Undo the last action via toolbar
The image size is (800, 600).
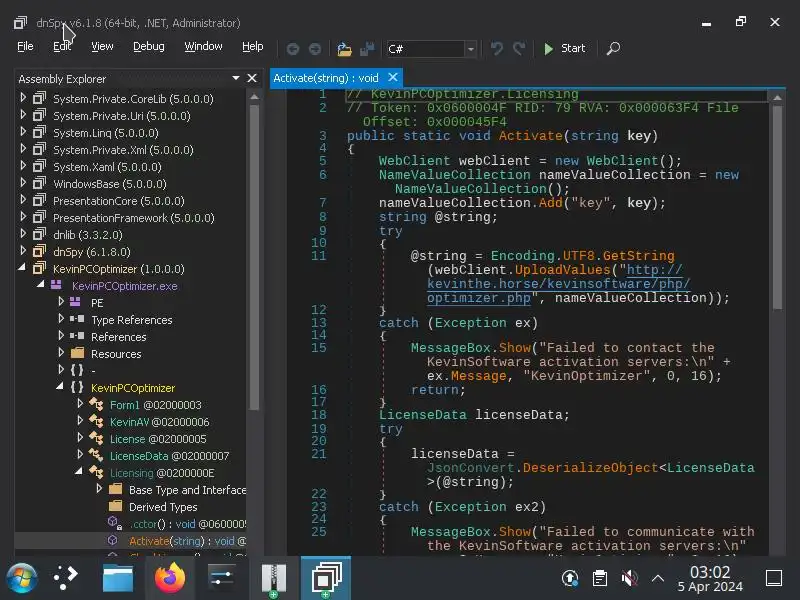[x=496, y=48]
